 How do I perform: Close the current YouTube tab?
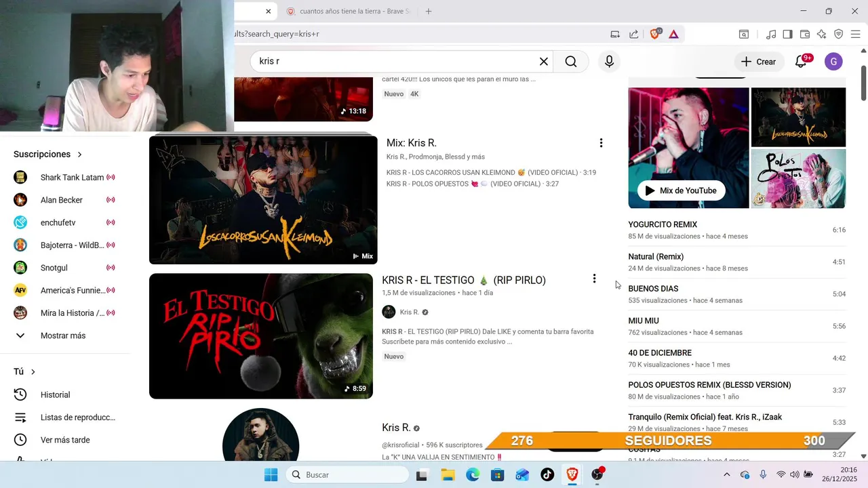point(268,11)
